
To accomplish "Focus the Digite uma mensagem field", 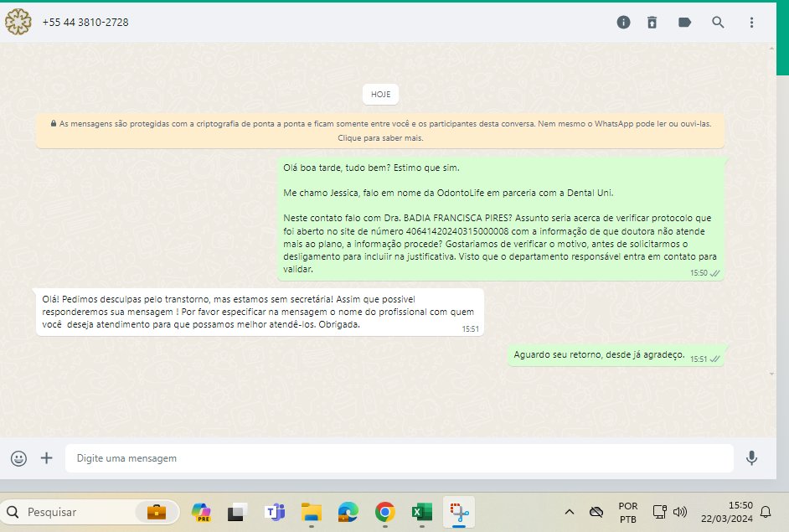I will [399, 458].
